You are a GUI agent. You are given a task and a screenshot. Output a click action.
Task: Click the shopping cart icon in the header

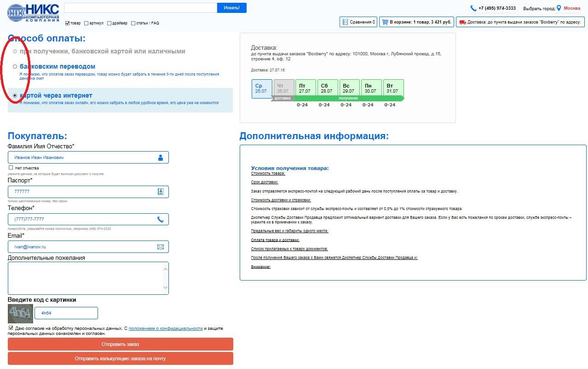click(x=385, y=22)
